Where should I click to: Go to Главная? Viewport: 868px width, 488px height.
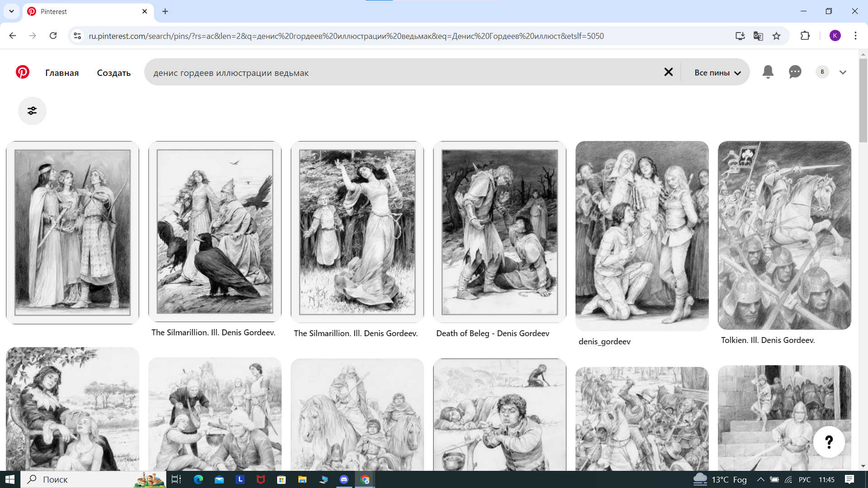62,73
